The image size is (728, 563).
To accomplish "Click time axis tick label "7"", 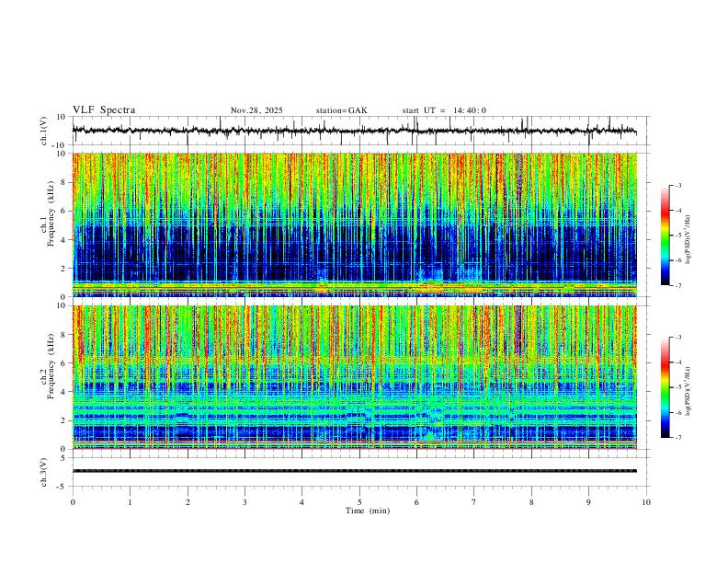I will (x=474, y=502).
